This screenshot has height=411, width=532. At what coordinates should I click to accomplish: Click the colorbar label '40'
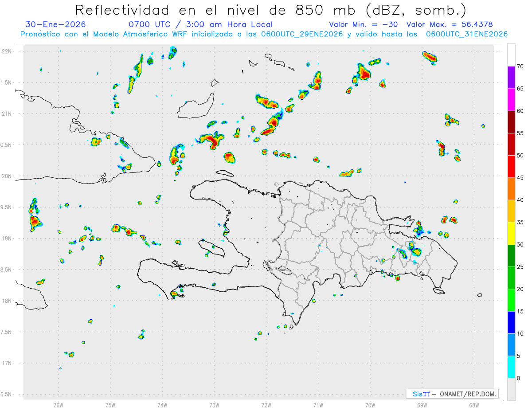[x=520, y=200]
